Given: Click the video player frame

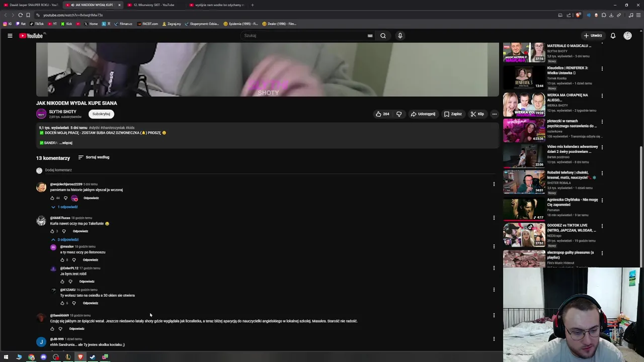Looking at the screenshot, I should [267, 69].
